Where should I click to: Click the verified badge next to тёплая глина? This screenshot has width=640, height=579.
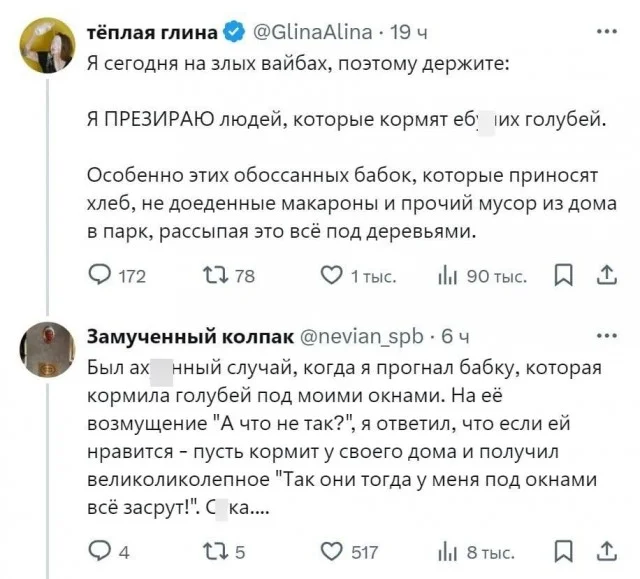pos(233,33)
